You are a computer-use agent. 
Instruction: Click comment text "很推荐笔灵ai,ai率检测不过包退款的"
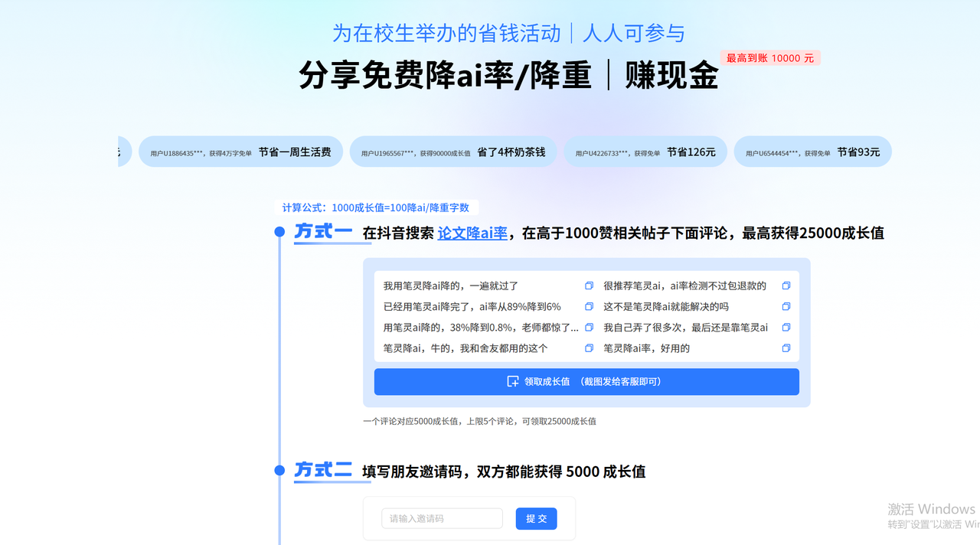[684, 286]
